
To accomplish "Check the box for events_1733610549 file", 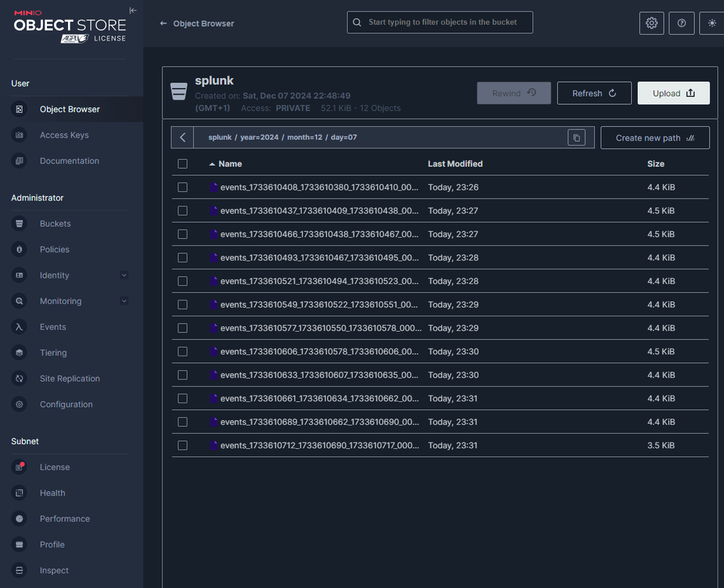I will (x=183, y=305).
